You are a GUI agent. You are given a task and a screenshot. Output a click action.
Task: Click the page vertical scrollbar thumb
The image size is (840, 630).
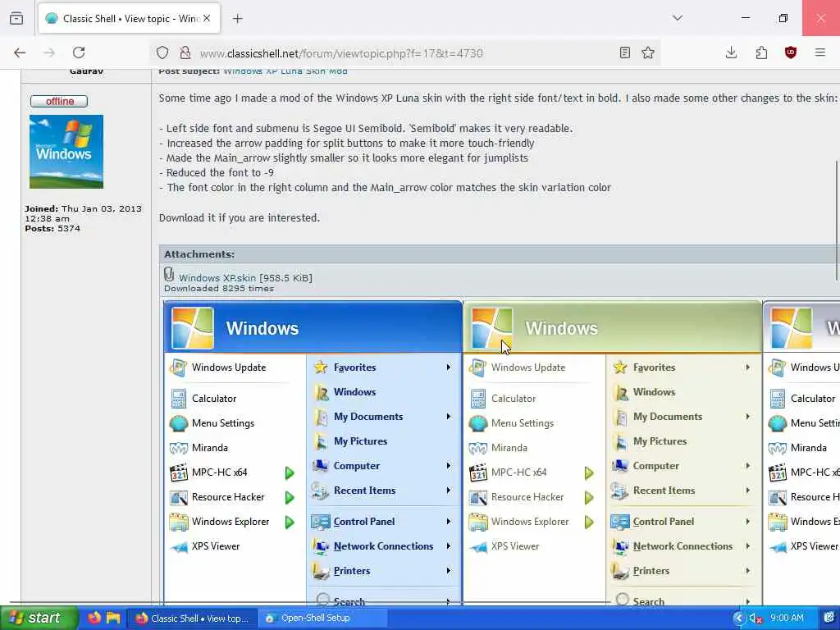[836, 220]
